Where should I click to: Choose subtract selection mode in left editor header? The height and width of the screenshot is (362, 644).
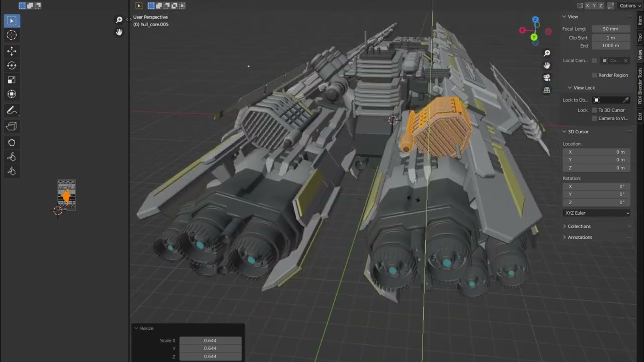pos(38,6)
